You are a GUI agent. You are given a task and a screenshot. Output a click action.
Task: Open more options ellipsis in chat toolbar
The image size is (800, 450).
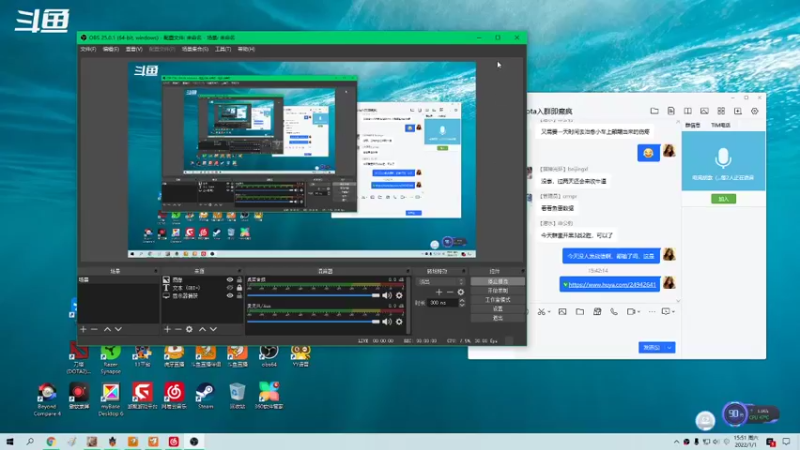[x=652, y=312]
